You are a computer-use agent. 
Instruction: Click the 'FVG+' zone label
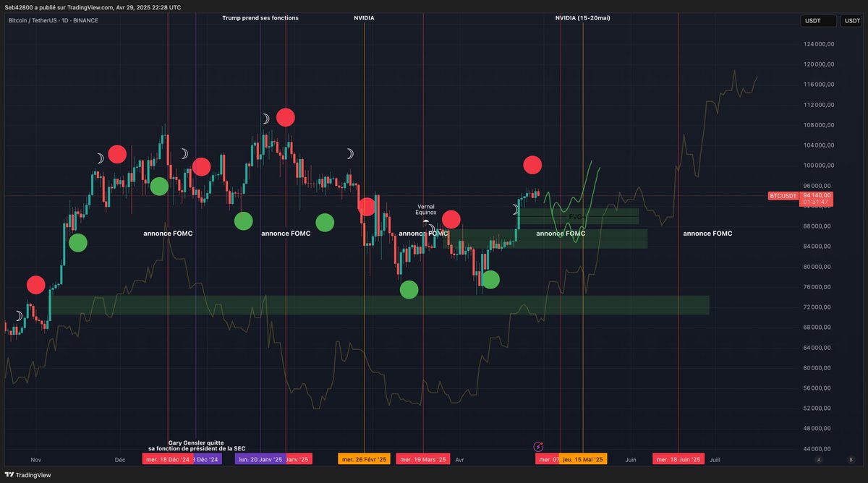click(x=576, y=216)
